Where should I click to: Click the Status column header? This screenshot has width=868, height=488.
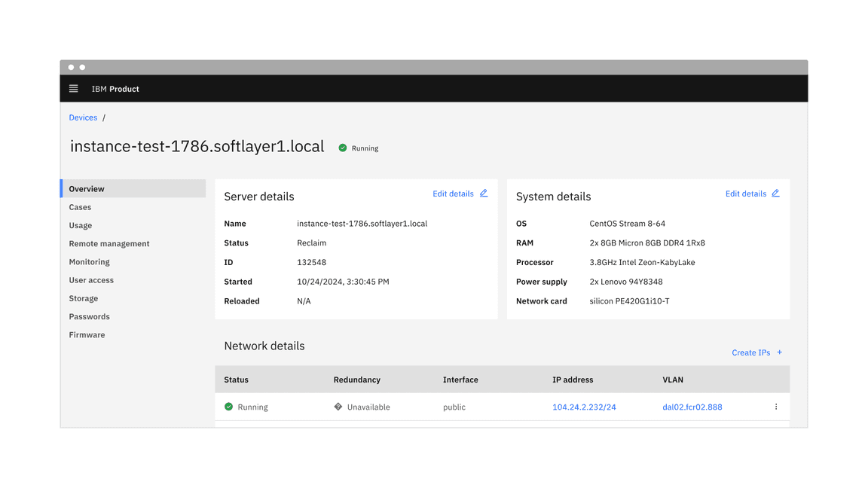pyautogui.click(x=236, y=380)
